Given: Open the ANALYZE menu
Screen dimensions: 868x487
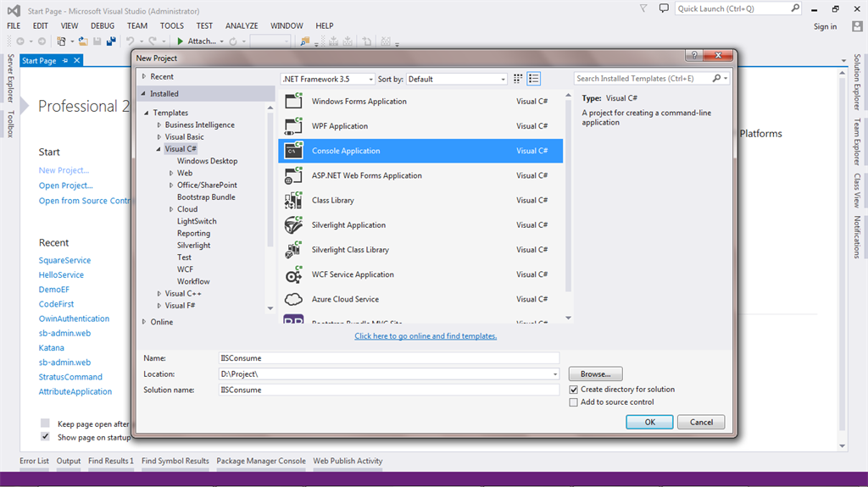Looking at the screenshot, I should (242, 25).
